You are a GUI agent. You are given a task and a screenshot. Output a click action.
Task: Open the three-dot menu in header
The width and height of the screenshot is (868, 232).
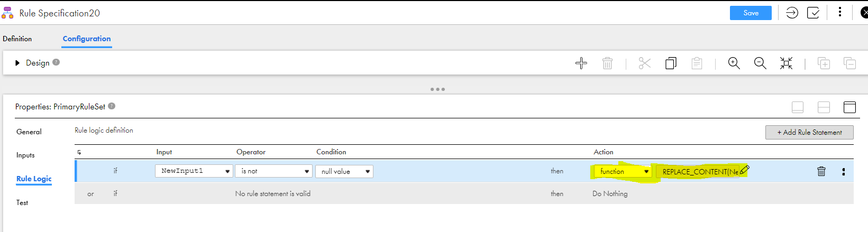tap(840, 12)
